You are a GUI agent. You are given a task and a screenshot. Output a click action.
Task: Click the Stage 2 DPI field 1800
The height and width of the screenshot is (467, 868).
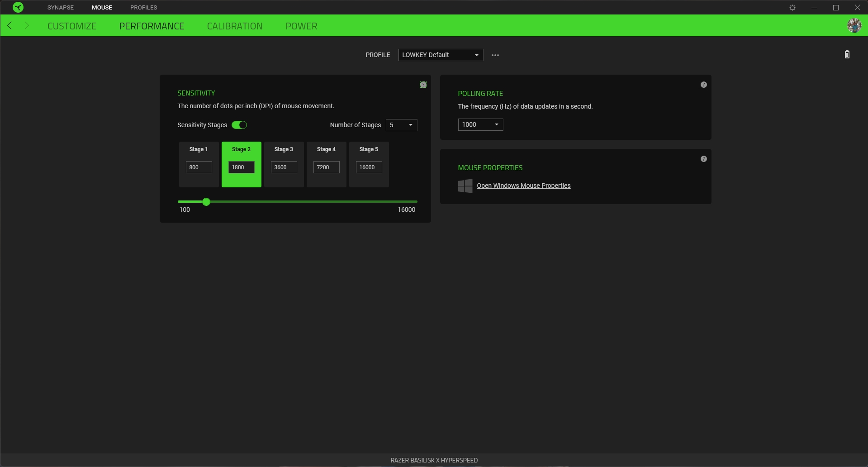242,167
